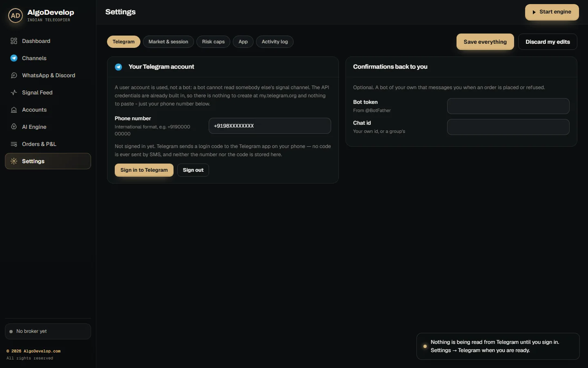Viewport: 588px width, 368px height.
Task: Click the Channels Telegram icon in sidebar
Action: click(14, 58)
